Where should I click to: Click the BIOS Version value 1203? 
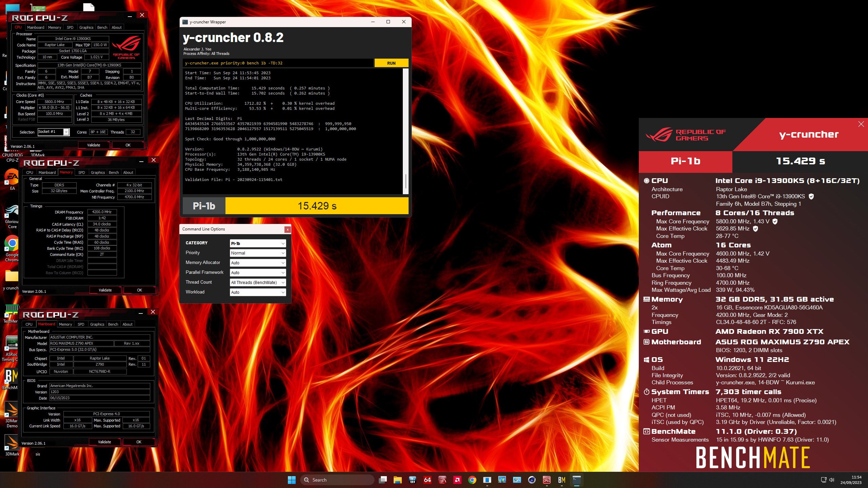[x=100, y=392]
